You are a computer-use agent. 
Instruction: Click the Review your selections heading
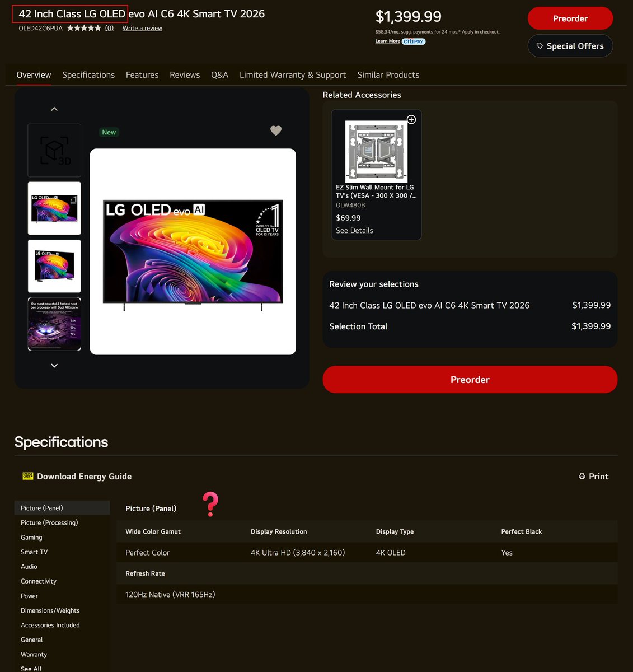tap(374, 284)
